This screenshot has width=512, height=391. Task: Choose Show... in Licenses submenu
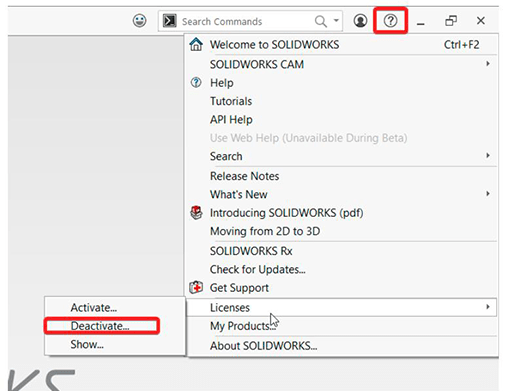(x=115, y=344)
